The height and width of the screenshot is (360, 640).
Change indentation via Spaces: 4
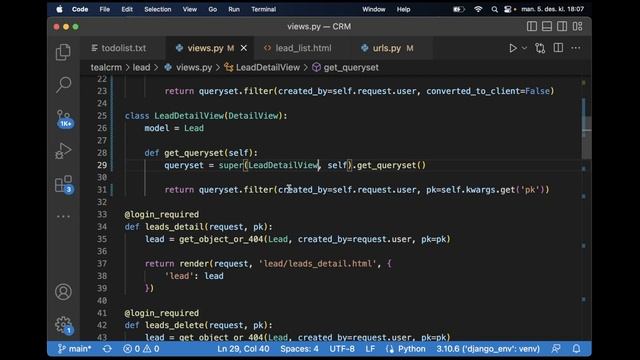pos(299,349)
